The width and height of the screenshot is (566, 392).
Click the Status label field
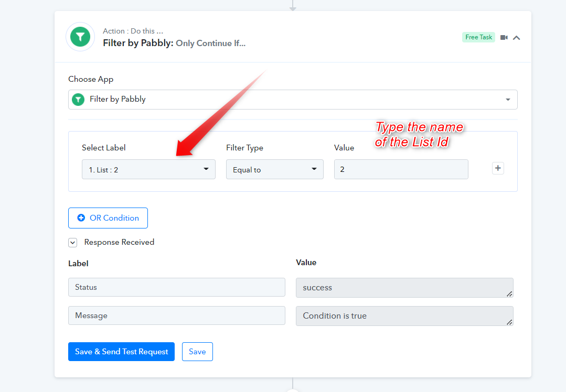coord(176,287)
